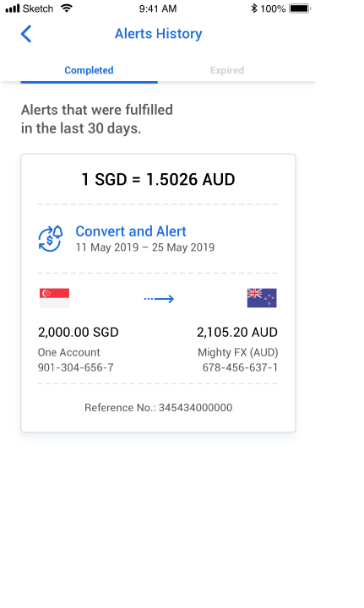Image resolution: width=364 pixels, height=608 pixels.
Task: Tap the Wi-Fi status icon
Action: (x=67, y=8)
